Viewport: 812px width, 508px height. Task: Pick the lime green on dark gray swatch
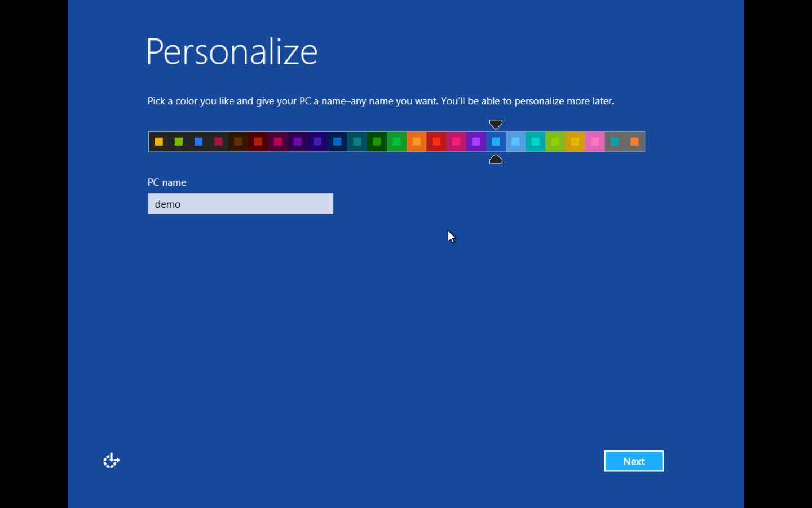179,142
